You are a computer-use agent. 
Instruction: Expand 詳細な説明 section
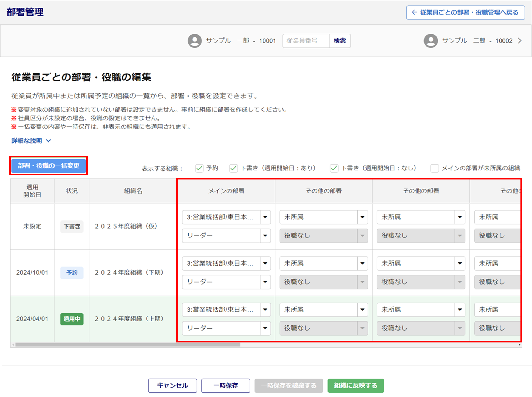pos(31,141)
